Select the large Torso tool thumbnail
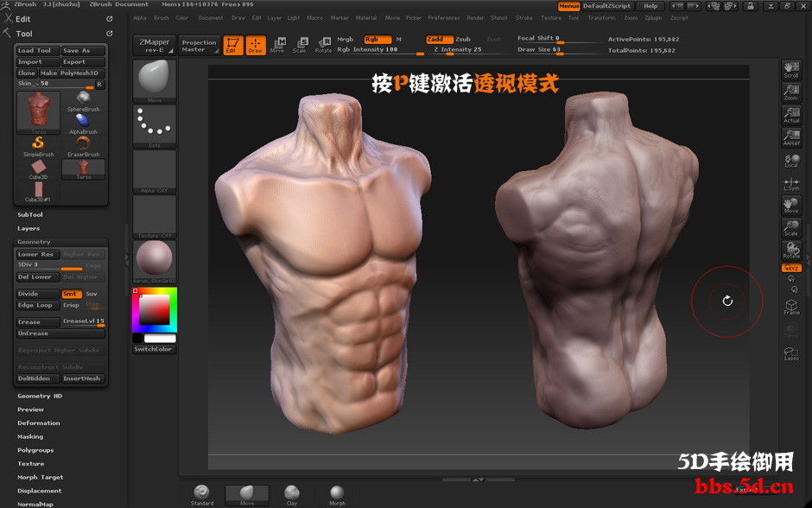 (38, 112)
